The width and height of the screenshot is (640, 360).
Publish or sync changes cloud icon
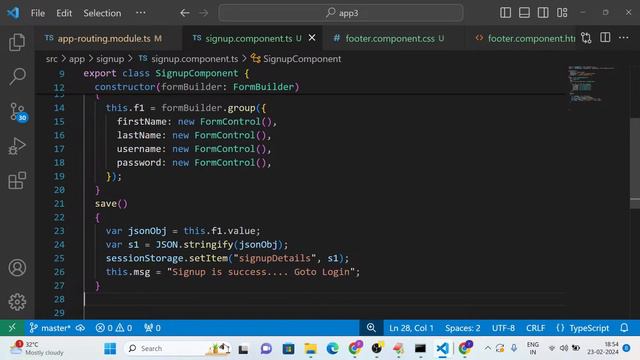(80, 328)
